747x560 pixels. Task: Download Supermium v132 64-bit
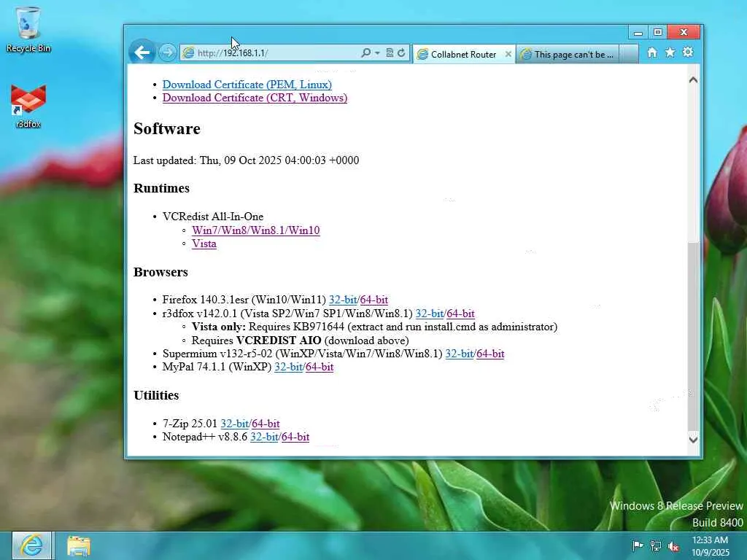pos(490,354)
